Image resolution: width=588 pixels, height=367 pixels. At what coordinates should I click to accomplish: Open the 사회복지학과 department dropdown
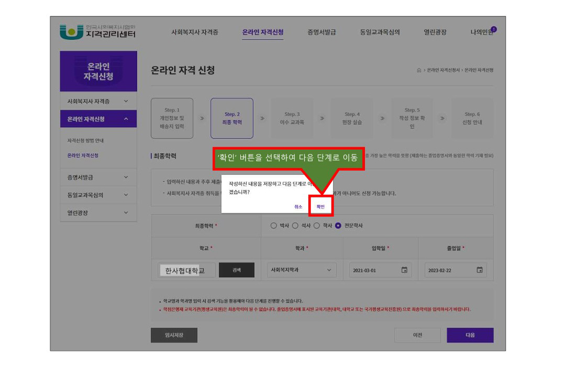tap(302, 270)
